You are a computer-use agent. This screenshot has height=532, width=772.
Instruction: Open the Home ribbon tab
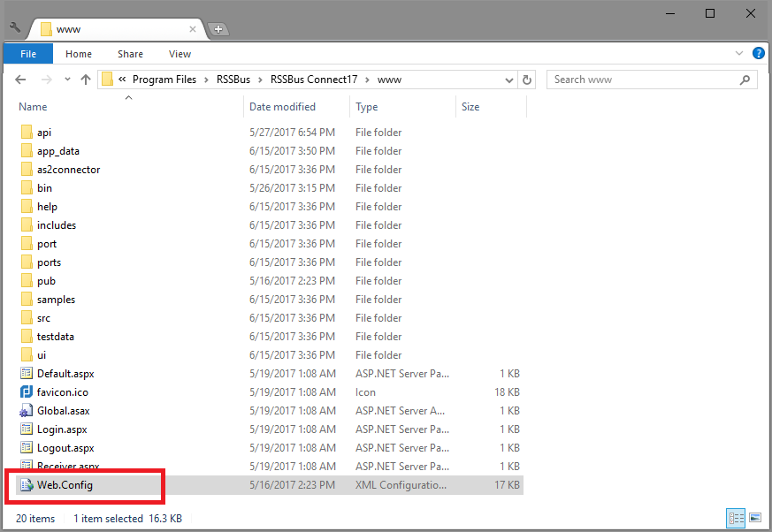coord(79,54)
